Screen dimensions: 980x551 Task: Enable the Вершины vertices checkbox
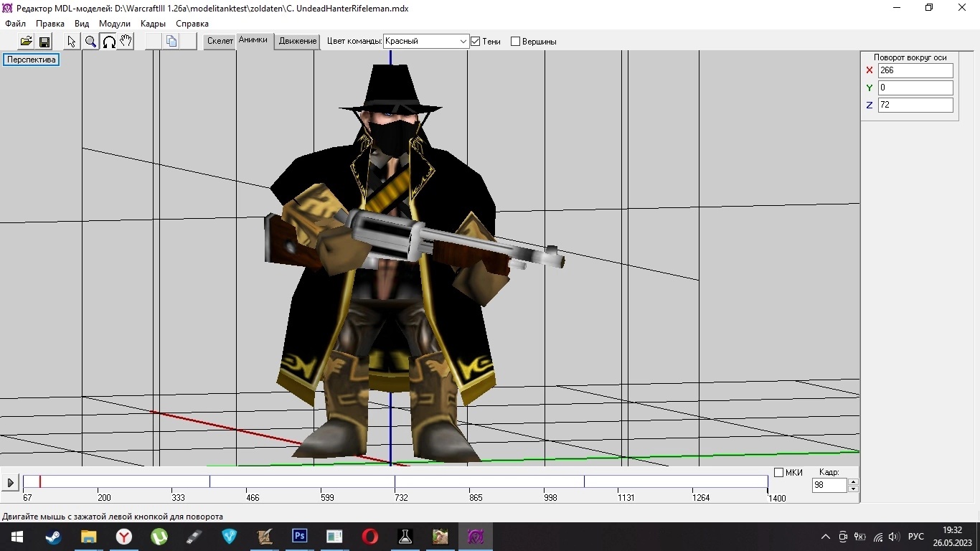point(515,42)
